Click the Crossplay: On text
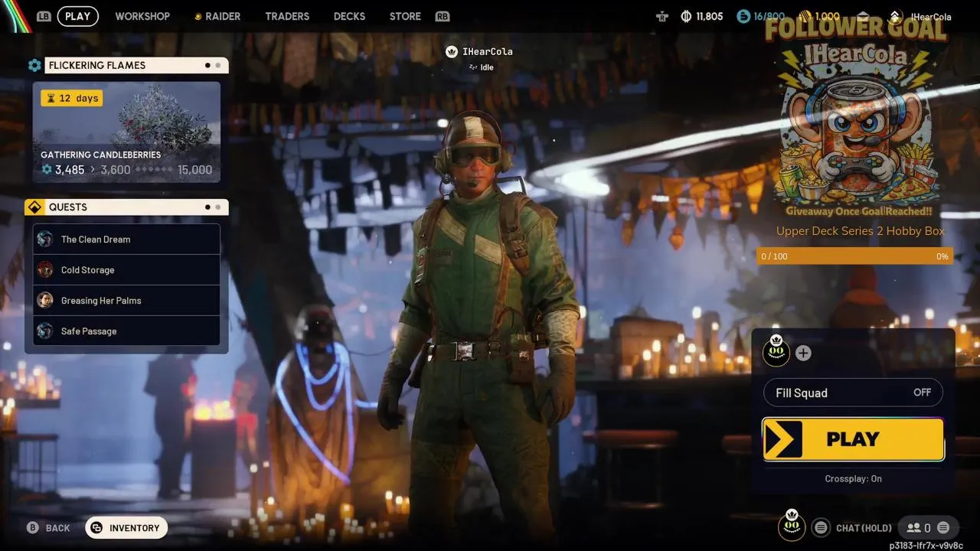This screenshot has width=980, height=551. coord(853,479)
